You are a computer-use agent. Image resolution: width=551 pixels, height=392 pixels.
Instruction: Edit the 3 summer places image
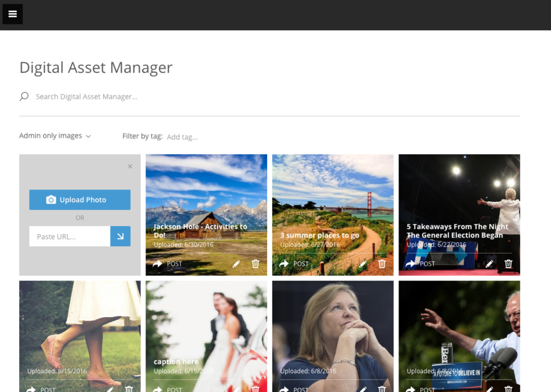click(363, 264)
